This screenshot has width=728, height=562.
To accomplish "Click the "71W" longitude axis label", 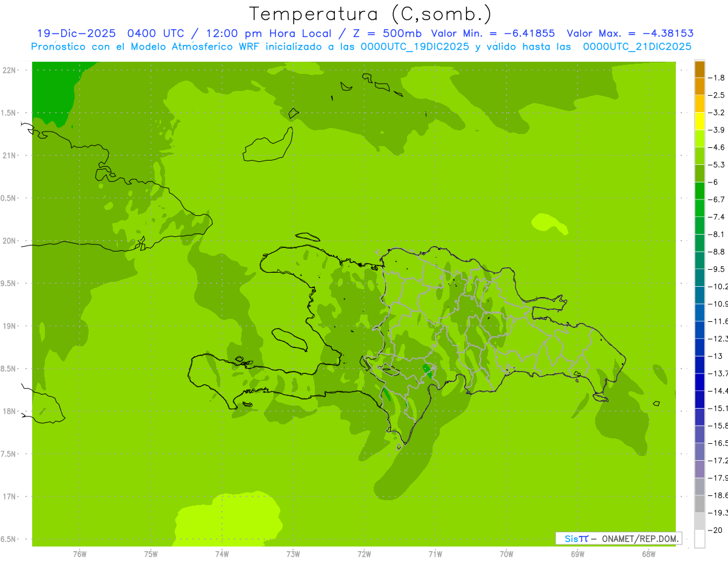I will click(435, 554).
